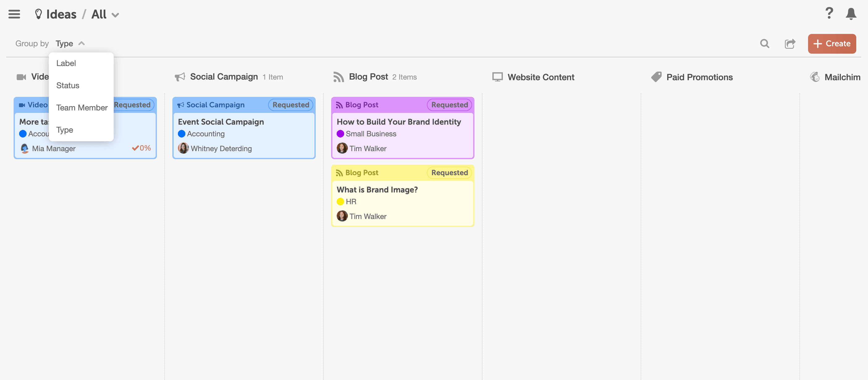
Task: Click the Website Content monitor icon
Action: coord(497,77)
